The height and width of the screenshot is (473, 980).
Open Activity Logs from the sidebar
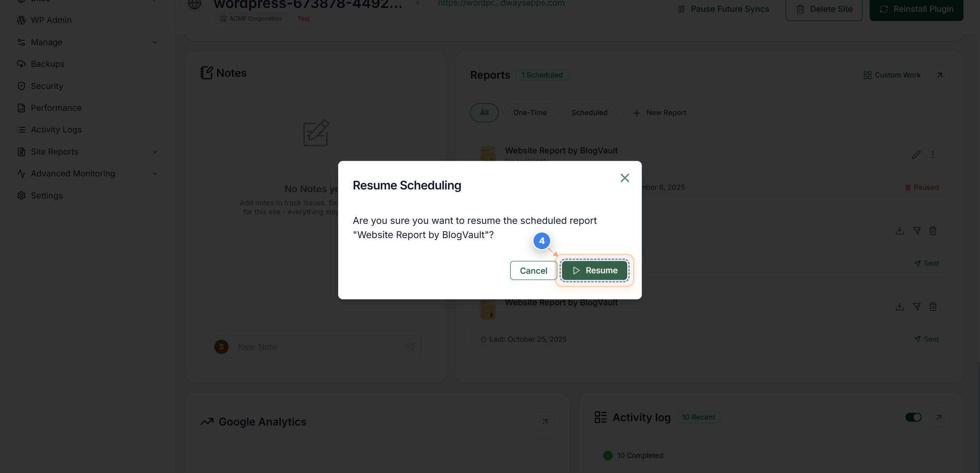tap(56, 129)
